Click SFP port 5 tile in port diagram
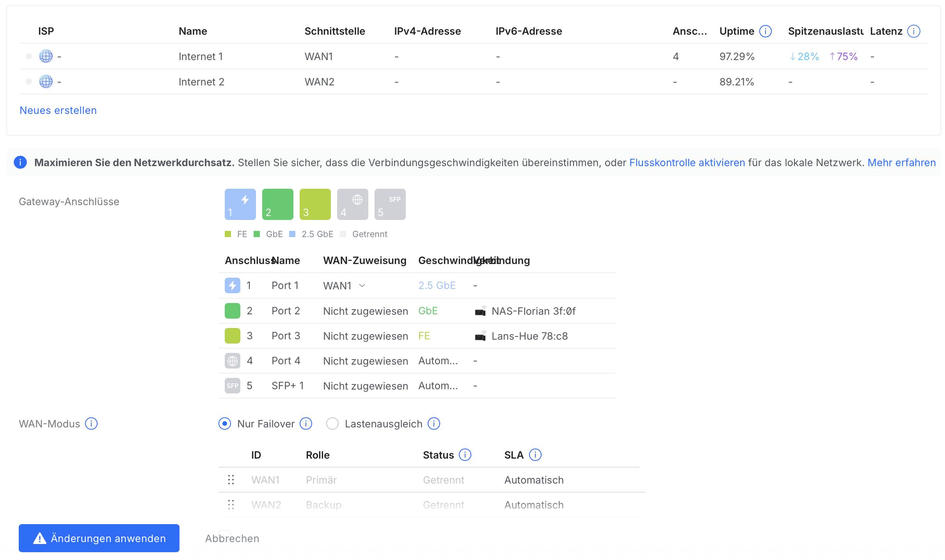This screenshot has height=560, width=945. (390, 204)
